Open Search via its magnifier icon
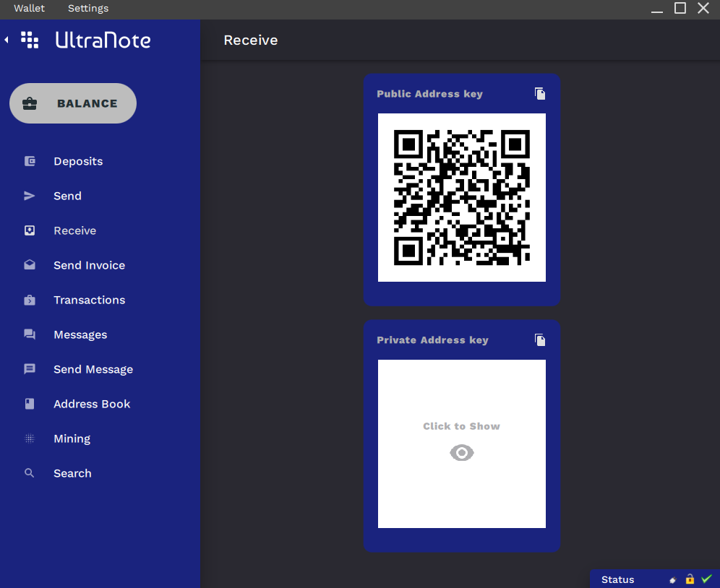Viewport: 720px width, 588px height. tap(30, 473)
